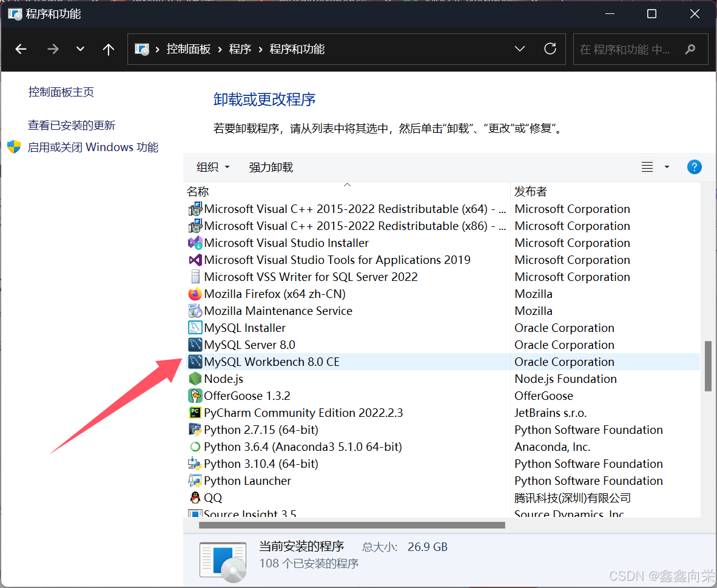Select the Python Launcher icon
This screenshot has width=717, height=588.
195,481
